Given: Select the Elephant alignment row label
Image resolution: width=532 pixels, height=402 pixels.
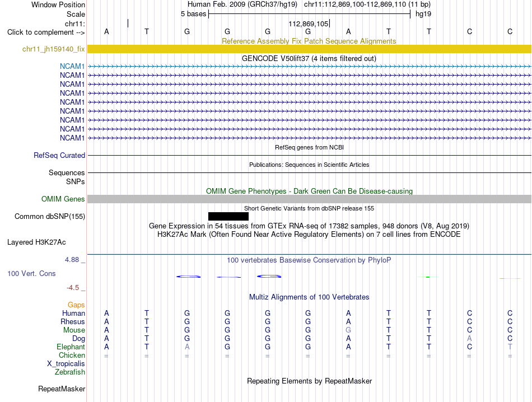Looking at the screenshot, I should tap(71, 347).
